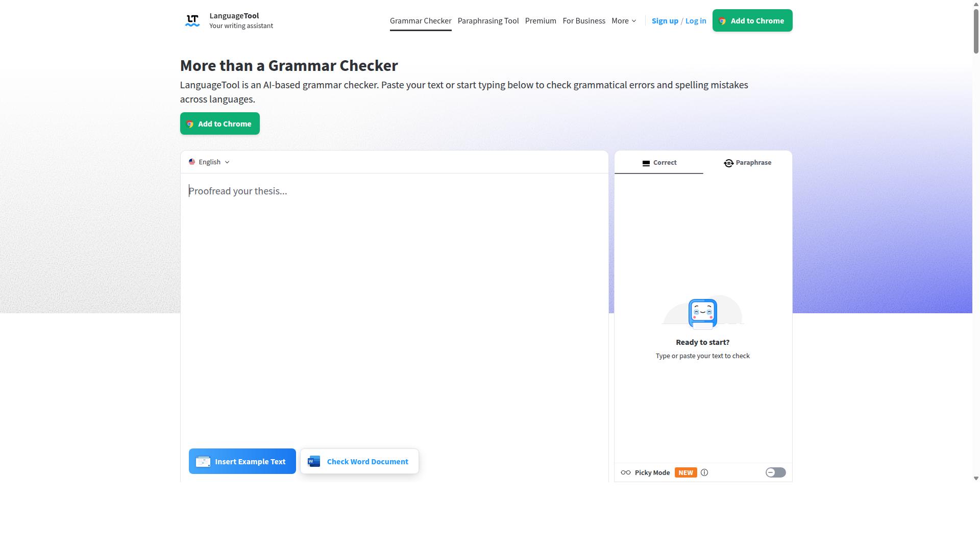Click the Insert Example Text window icon
The image size is (980, 551).
203,461
